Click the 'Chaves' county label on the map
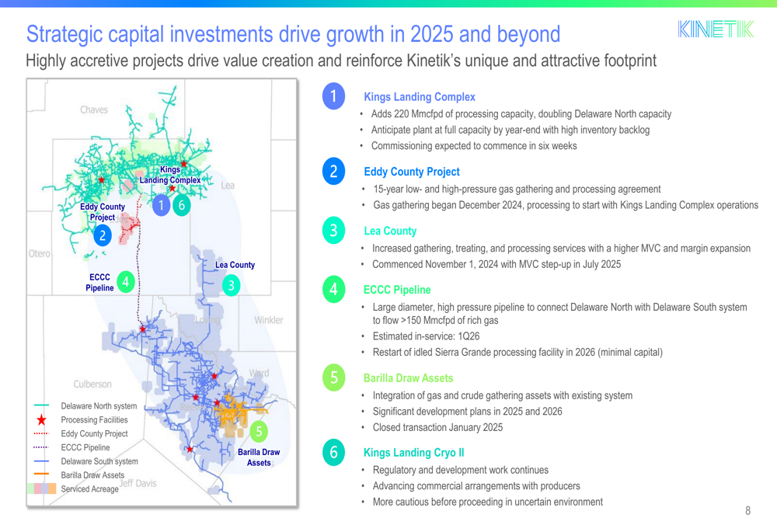Screen dimensions: 777x532 click(94, 110)
